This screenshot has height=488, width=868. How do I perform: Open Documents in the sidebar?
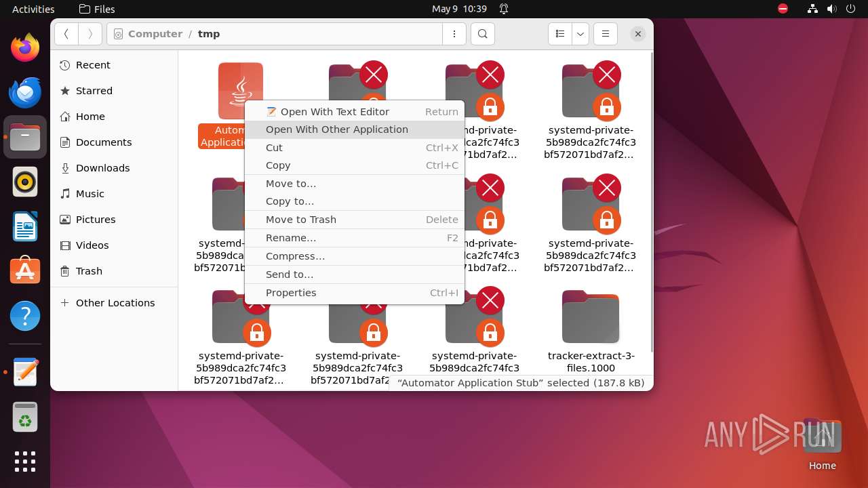[x=114, y=142]
